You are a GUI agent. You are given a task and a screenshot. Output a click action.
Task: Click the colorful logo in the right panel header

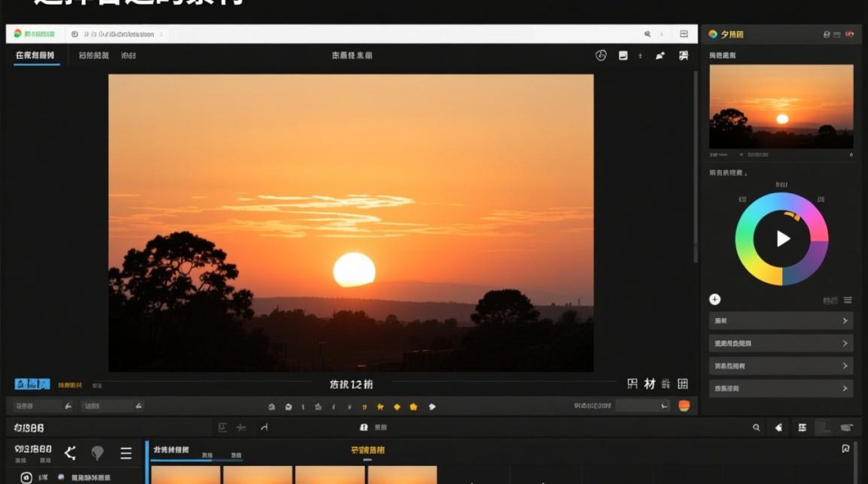[x=713, y=34]
